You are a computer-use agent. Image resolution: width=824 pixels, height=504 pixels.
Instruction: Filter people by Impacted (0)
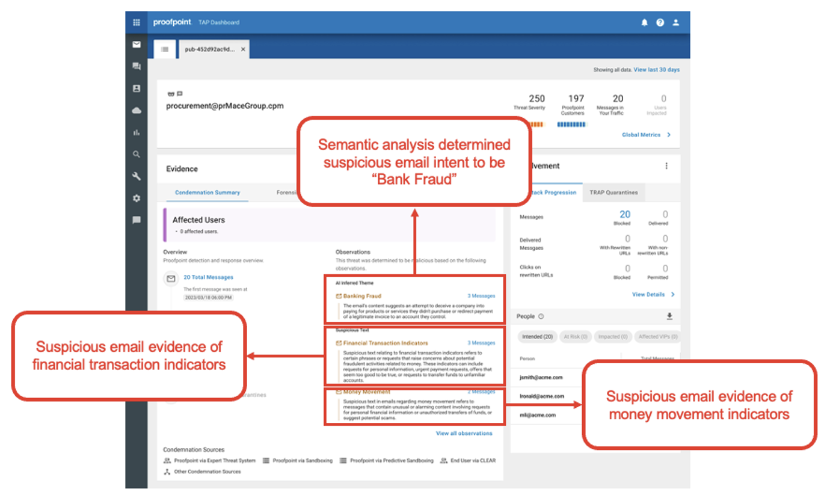pos(612,337)
